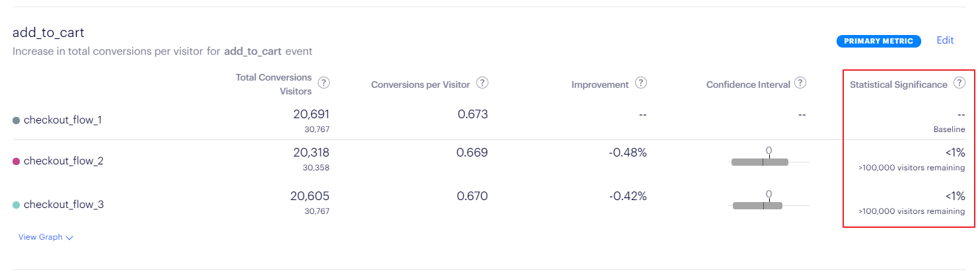Open help icon beside Total Conversions Visitors
This screenshot has width=980, height=278.
point(324,83)
